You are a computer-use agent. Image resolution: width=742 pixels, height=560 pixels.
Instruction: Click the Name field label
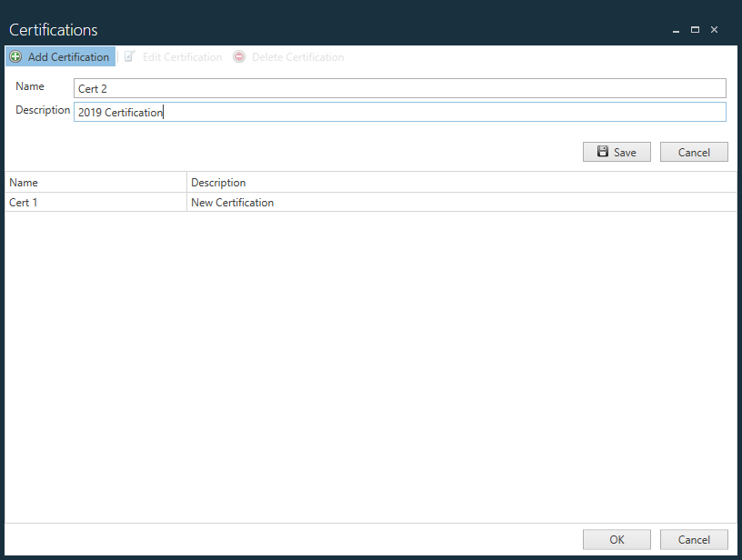(x=27, y=86)
